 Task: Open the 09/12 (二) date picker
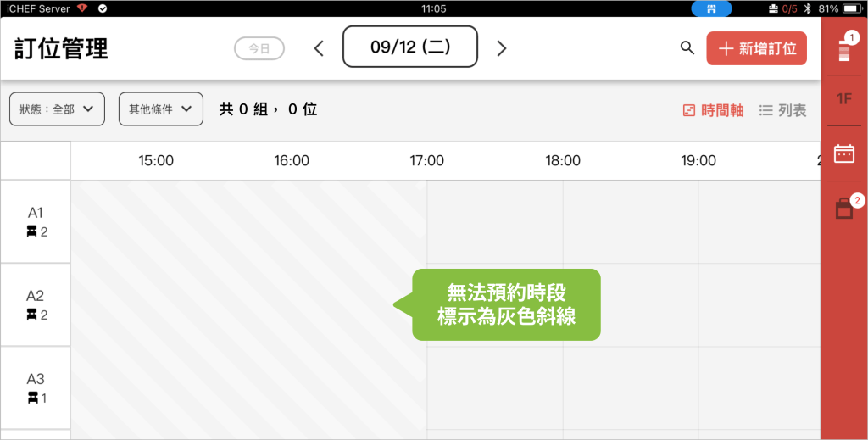(x=410, y=47)
